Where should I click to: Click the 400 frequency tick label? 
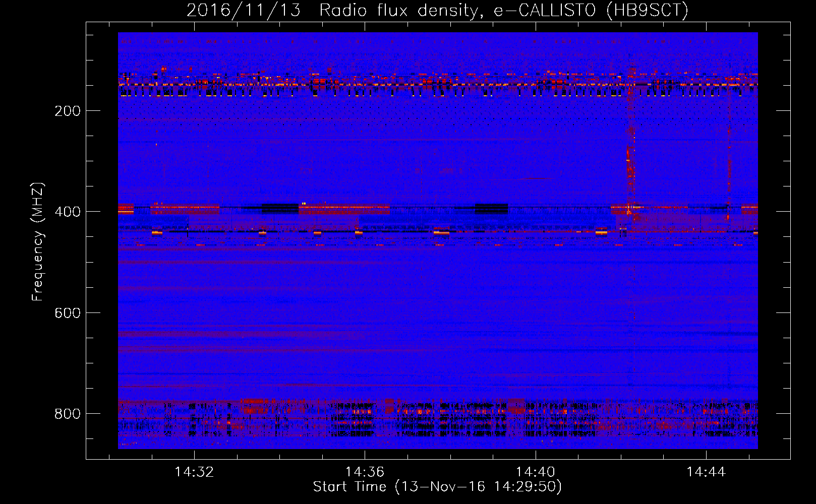[x=68, y=212]
